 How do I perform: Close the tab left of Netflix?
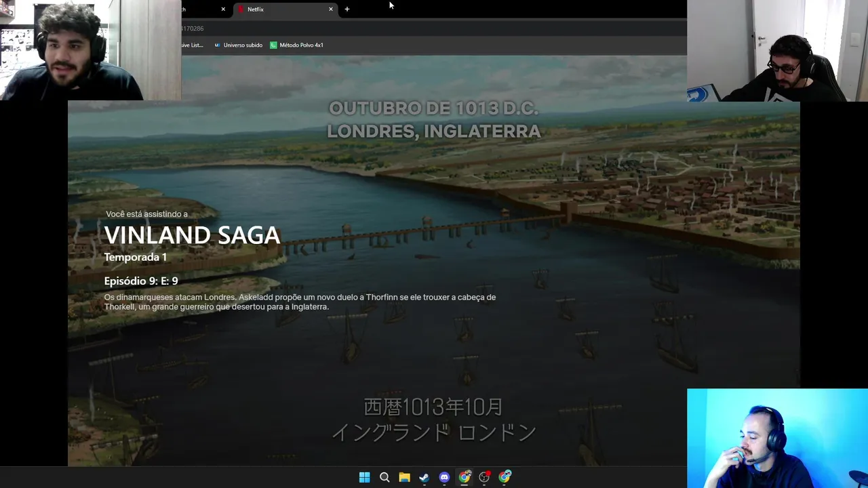[x=223, y=9]
